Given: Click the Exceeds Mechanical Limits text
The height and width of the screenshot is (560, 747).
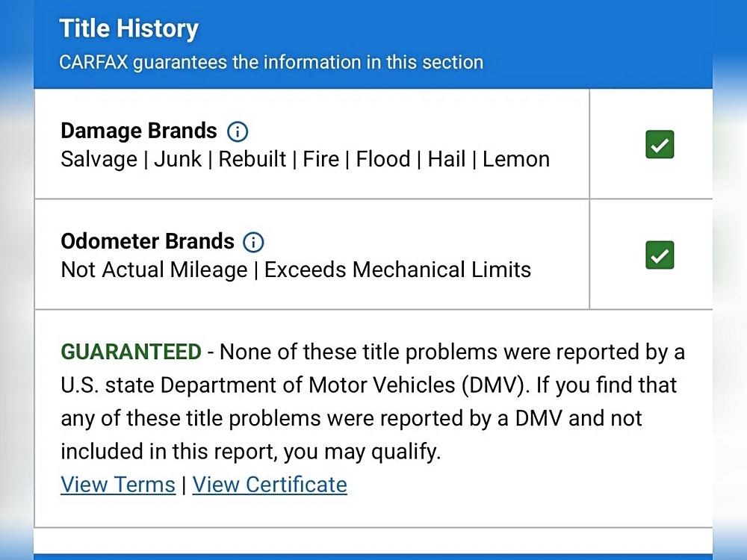Looking at the screenshot, I should tap(397, 270).
